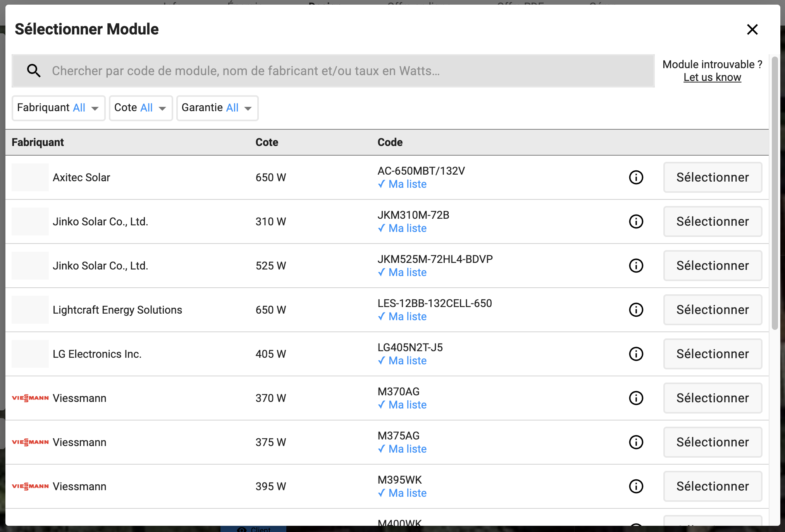Click the Axitec Solar manufacturer name
The width and height of the screenshot is (785, 532).
pyautogui.click(x=81, y=177)
